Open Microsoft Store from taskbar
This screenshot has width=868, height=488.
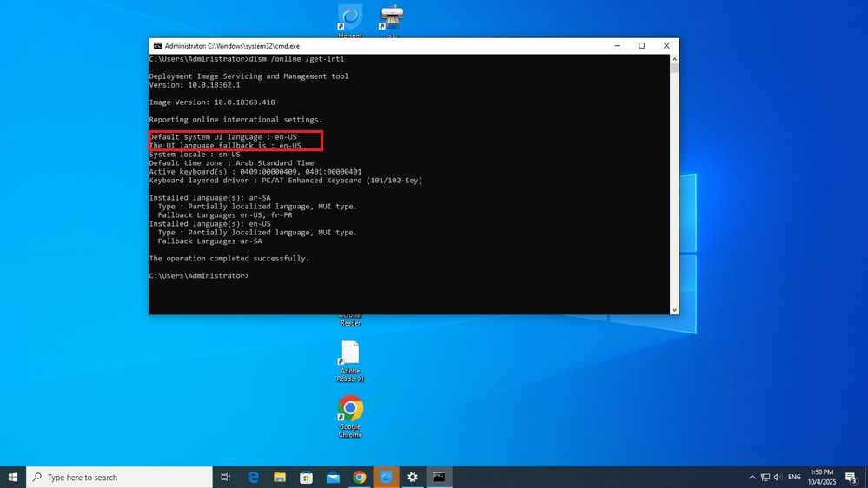[x=306, y=477]
